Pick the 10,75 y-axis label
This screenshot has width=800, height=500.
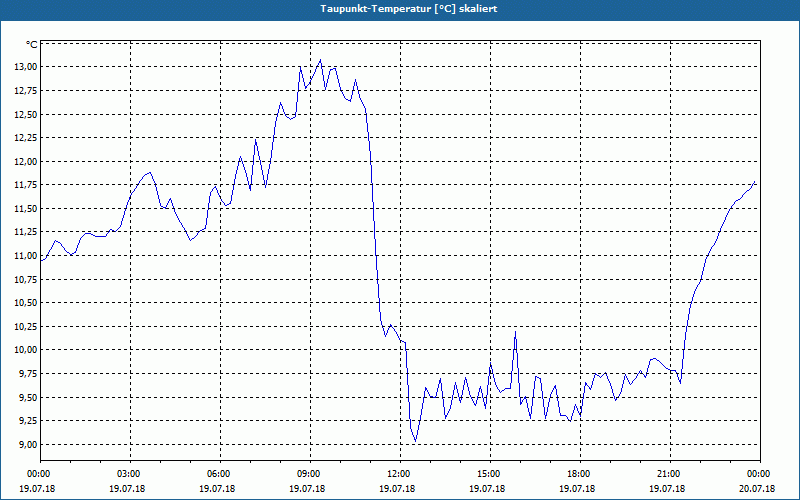(x=26, y=280)
